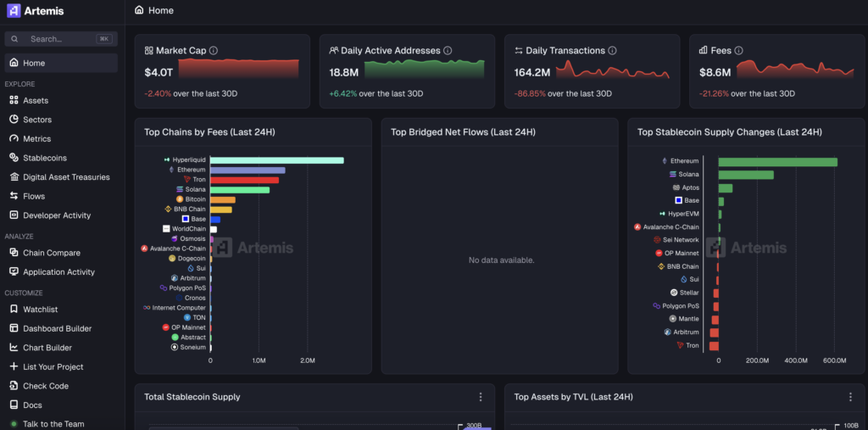
Task: Click the Mantle label in stablecoin chart
Action: (688, 319)
